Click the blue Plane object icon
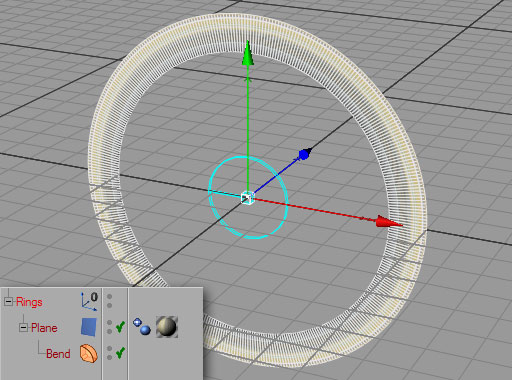The image size is (512, 380). point(89,327)
